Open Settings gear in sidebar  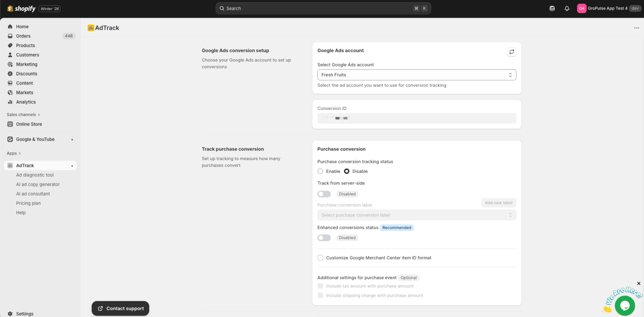tap(10, 313)
